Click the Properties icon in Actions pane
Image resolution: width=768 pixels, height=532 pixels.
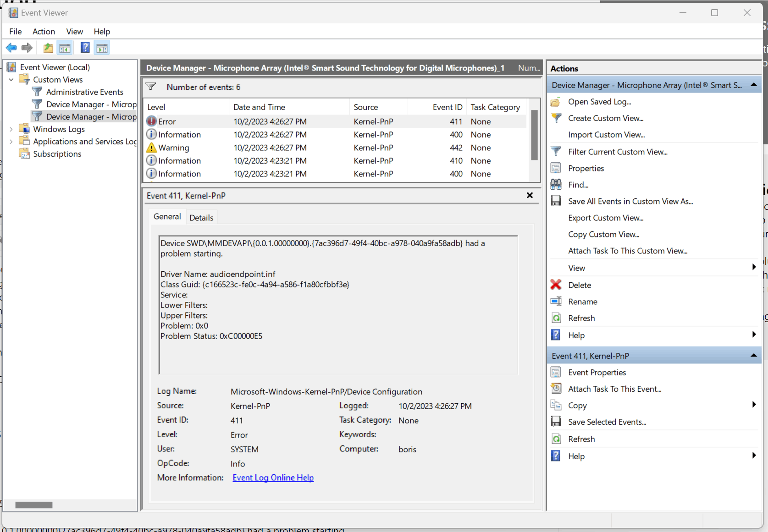(556, 168)
